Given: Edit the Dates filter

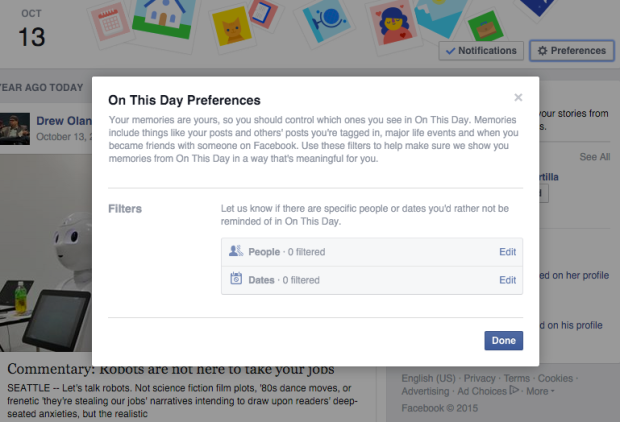Looking at the screenshot, I should coord(507,280).
